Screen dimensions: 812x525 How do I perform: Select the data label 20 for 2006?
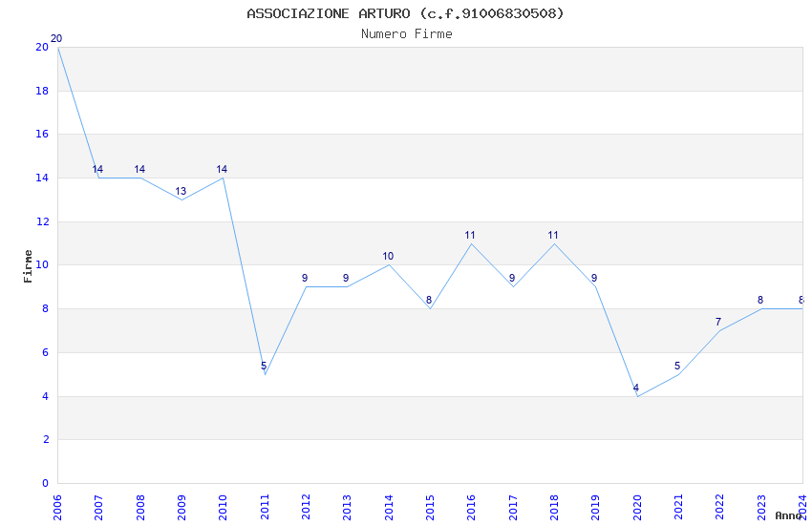click(56, 39)
